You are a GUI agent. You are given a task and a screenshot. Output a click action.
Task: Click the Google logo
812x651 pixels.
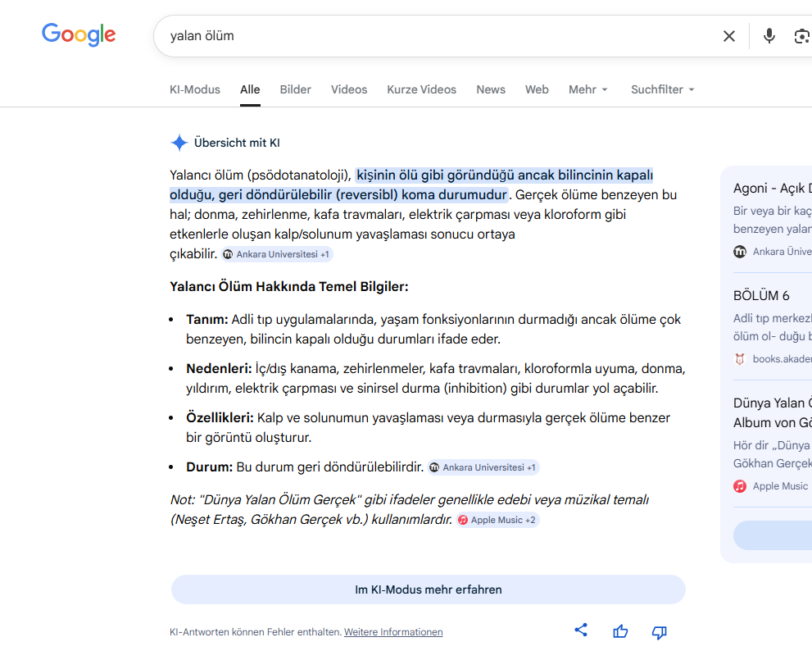79,34
